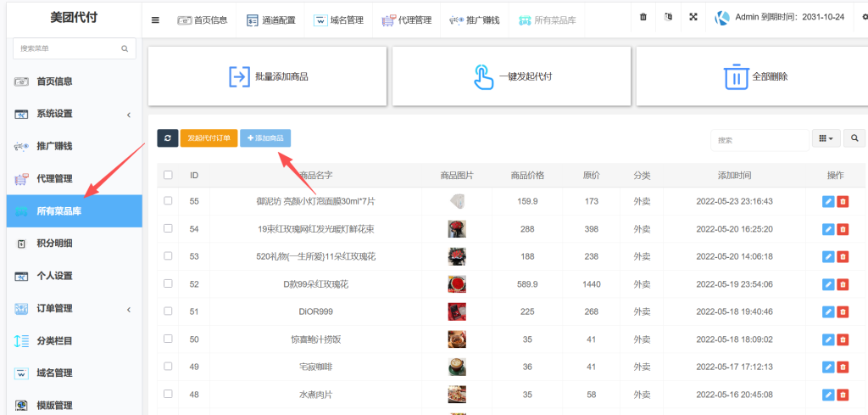Expand the 订单管理 sidebar submenu
The height and width of the screenshot is (415, 868).
pyautogui.click(x=75, y=309)
